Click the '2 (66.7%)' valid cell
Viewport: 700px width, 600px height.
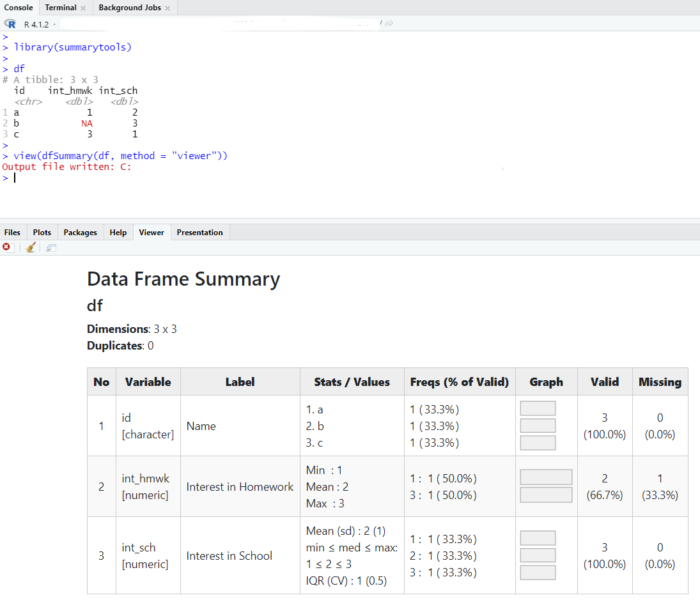point(605,487)
